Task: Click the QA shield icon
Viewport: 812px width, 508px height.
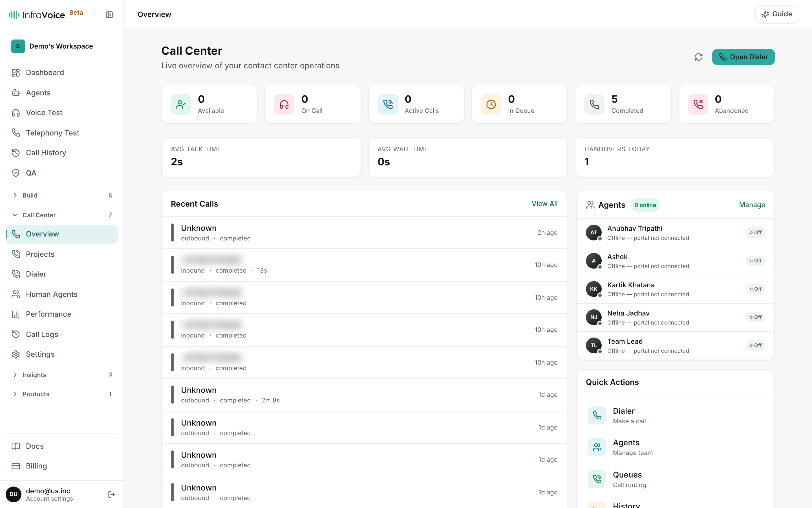Action: [16, 173]
